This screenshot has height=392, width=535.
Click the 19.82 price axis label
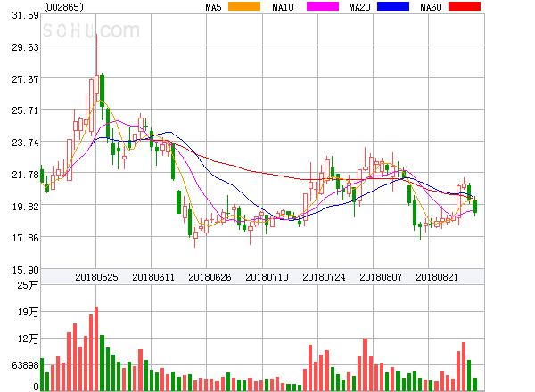pos(26,207)
